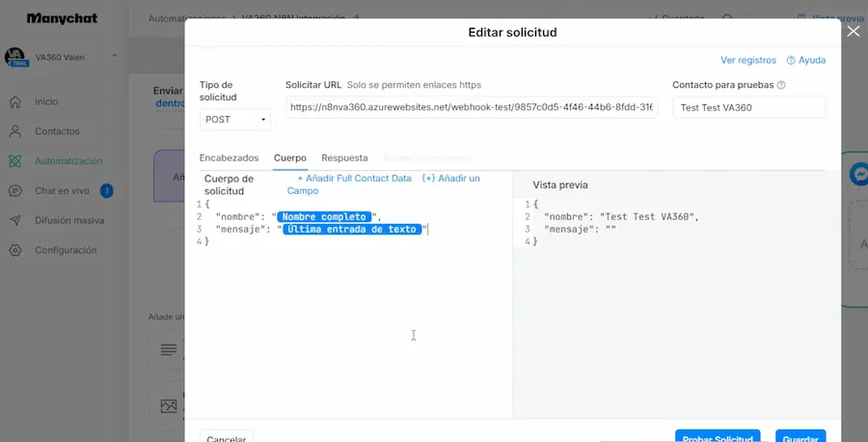Viewport: 868px width, 442px height.
Task: Switch to the Encabezados tab
Action: pyautogui.click(x=229, y=158)
